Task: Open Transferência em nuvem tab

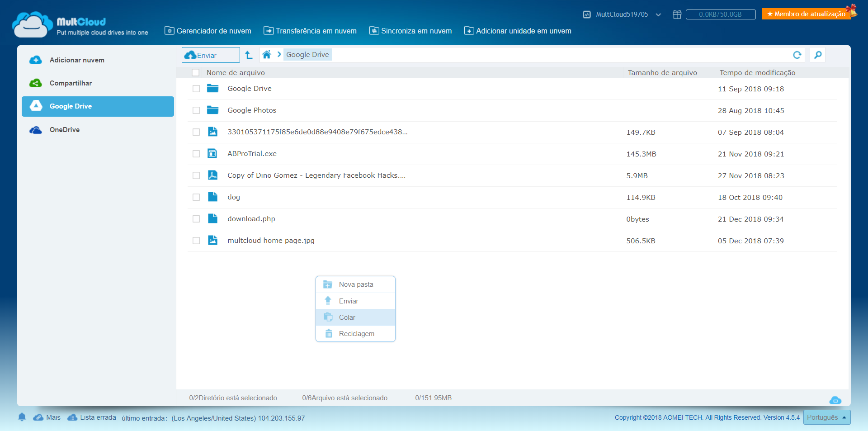Action: click(310, 31)
